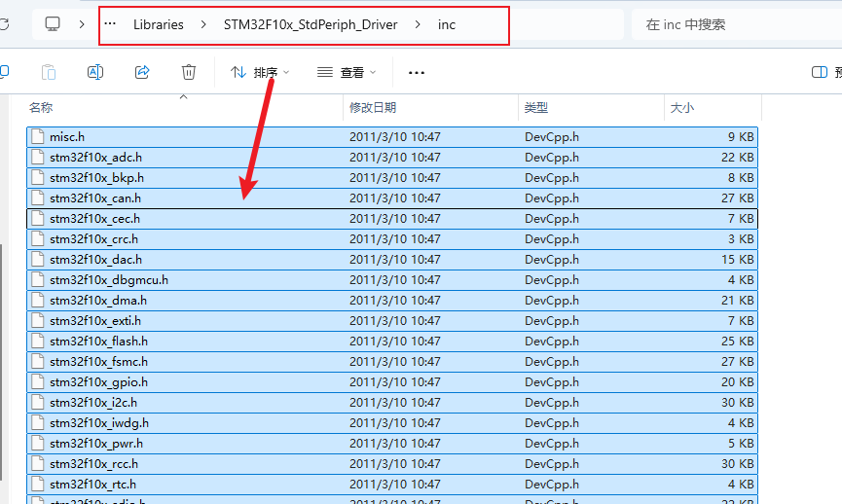Select the stm32f10x_rcc.h file
Viewport: 842px width, 504px height.
pos(392,464)
